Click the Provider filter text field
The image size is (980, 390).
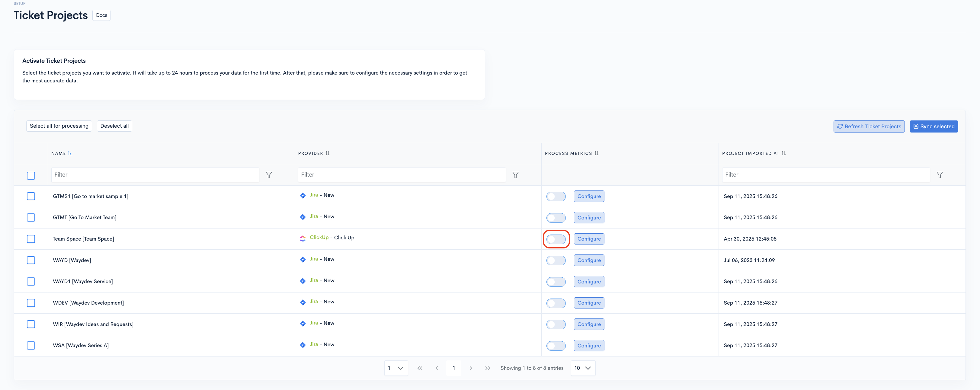[x=401, y=175]
